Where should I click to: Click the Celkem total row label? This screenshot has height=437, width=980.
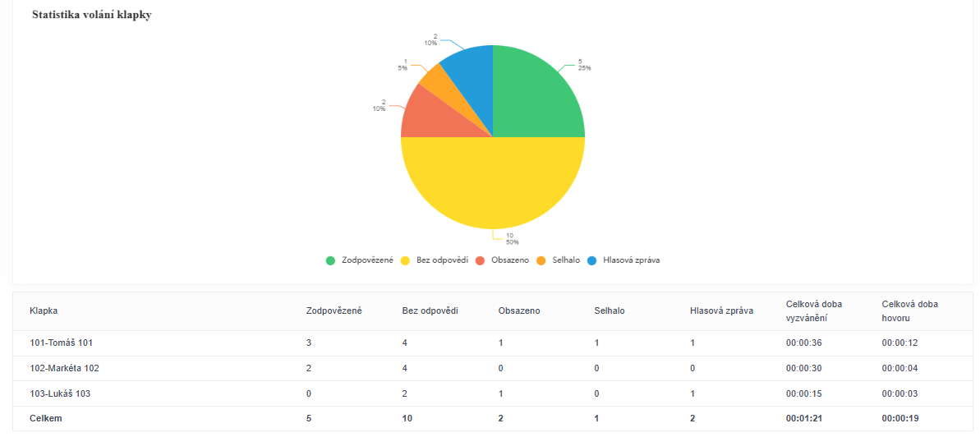point(46,419)
